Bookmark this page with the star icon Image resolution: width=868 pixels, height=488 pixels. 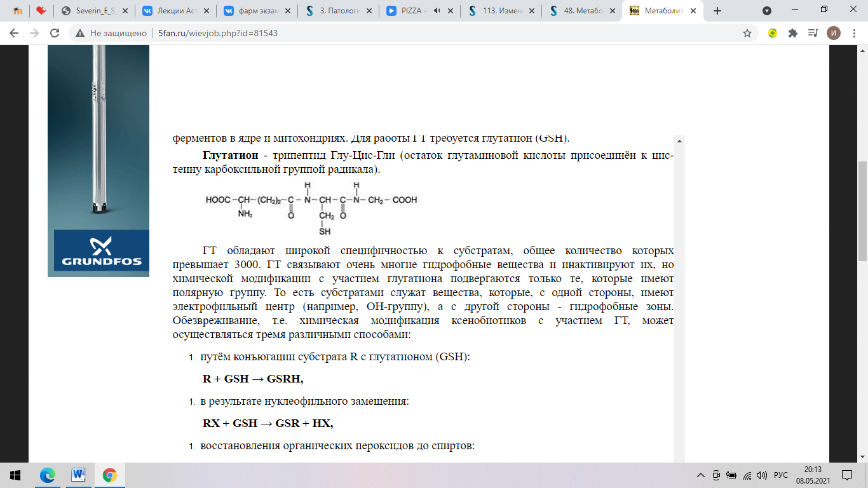[x=747, y=33]
